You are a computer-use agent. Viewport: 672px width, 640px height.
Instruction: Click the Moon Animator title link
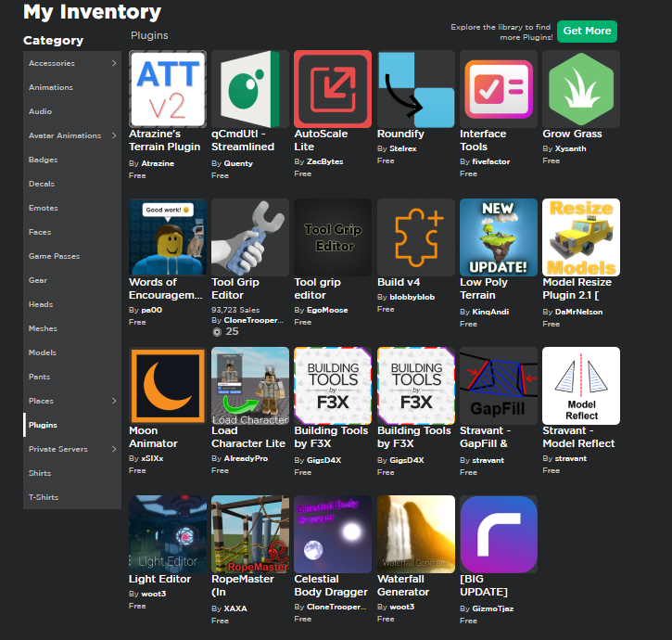tap(153, 437)
